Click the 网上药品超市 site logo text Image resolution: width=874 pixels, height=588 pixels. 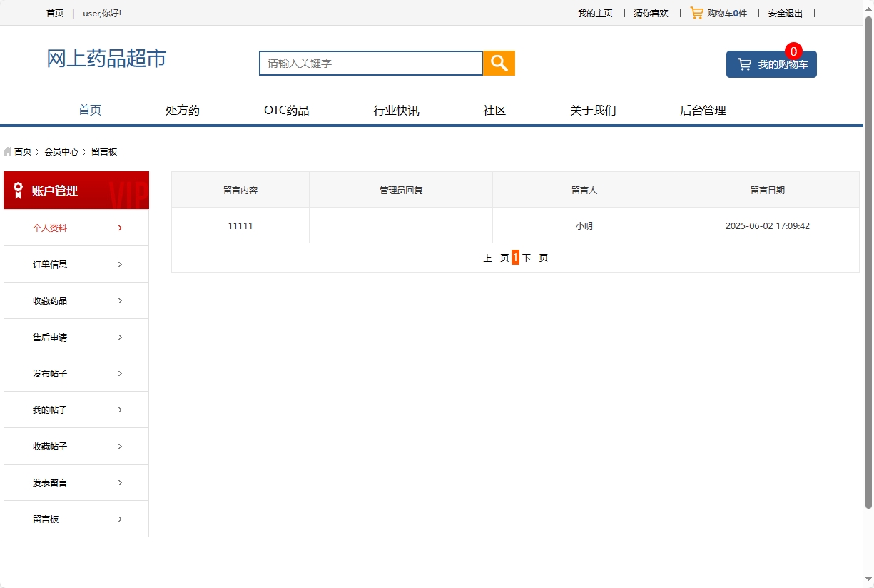[106, 59]
